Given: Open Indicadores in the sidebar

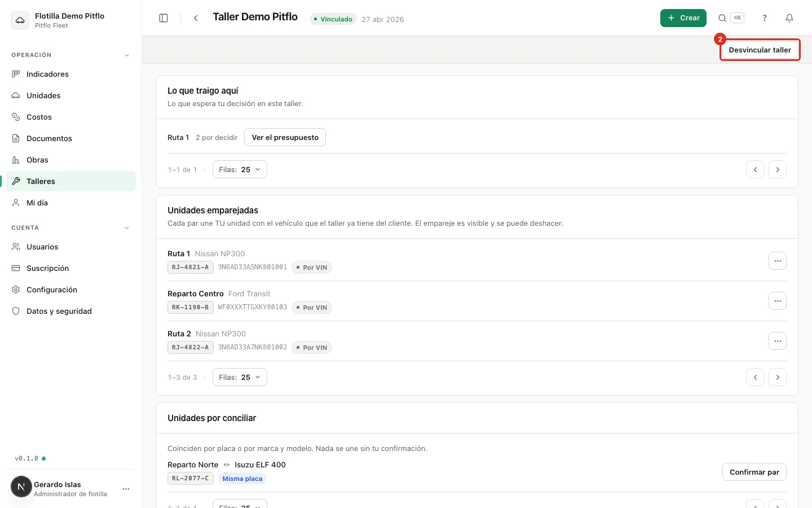Looking at the screenshot, I should pyautogui.click(x=71, y=74).
